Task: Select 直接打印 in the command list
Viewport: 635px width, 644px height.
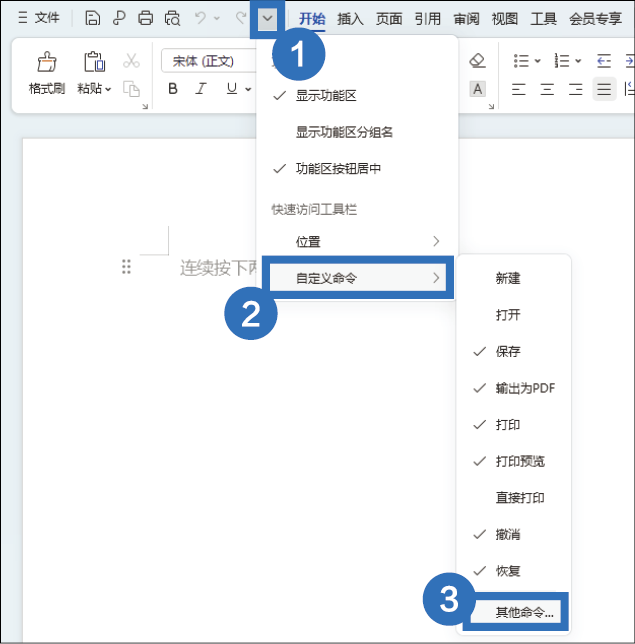Action: (520, 498)
